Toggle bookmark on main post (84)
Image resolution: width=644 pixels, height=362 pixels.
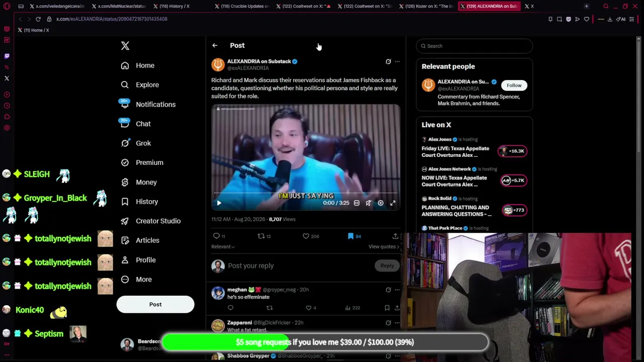click(x=354, y=236)
